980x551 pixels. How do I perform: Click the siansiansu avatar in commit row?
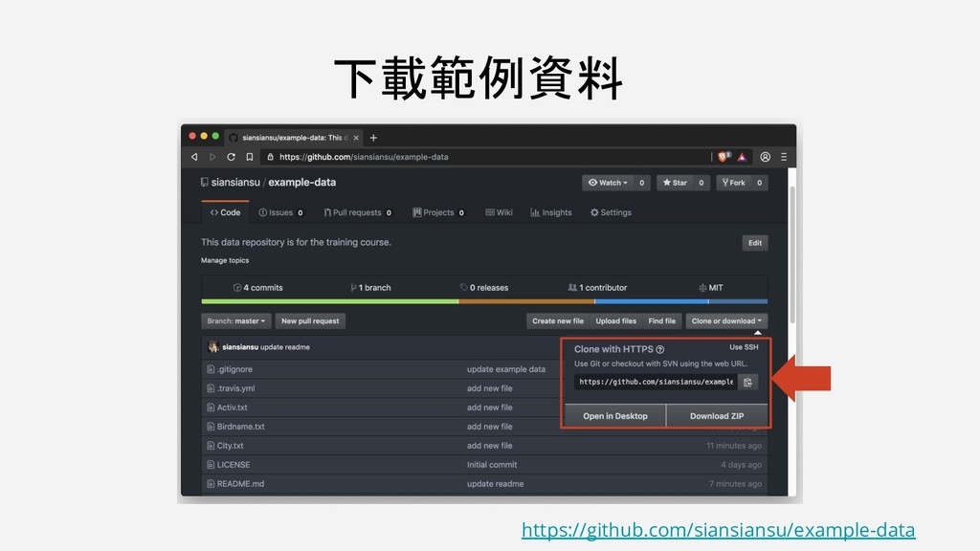[213, 346]
